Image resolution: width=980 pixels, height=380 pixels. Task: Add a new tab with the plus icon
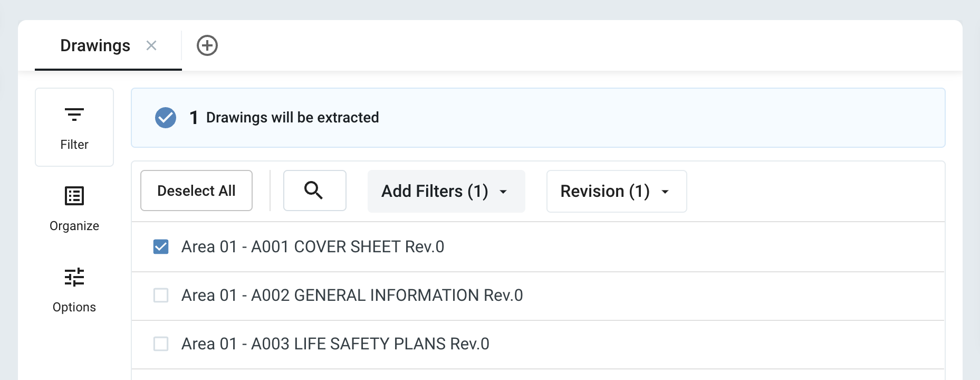click(207, 45)
